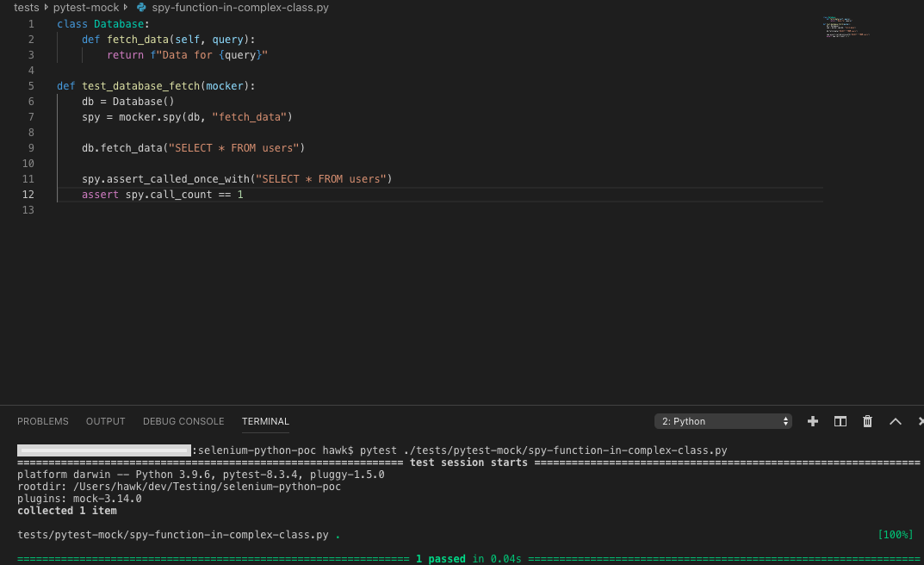
Task: Click line number 12 in gutter
Action: tap(28, 195)
